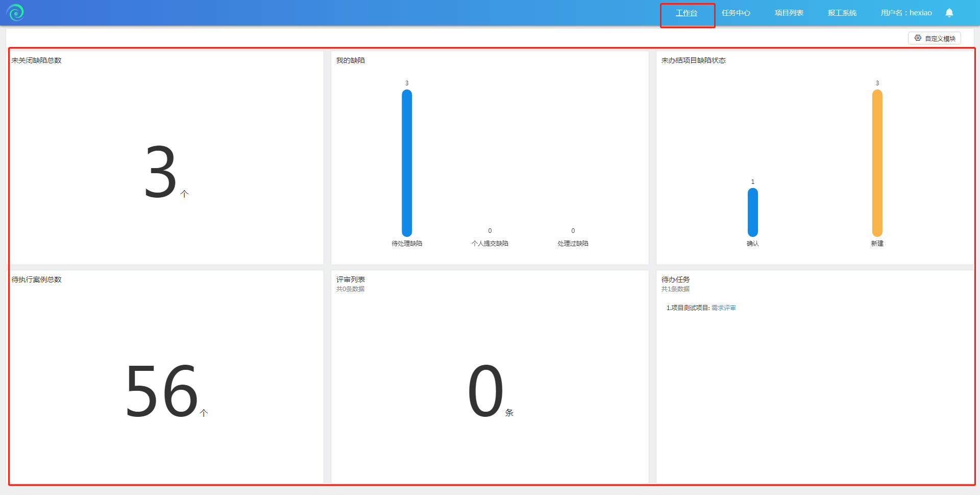The image size is (980, 495).
Task: Switch to the 工作台 tab
Action: (686, 13)
